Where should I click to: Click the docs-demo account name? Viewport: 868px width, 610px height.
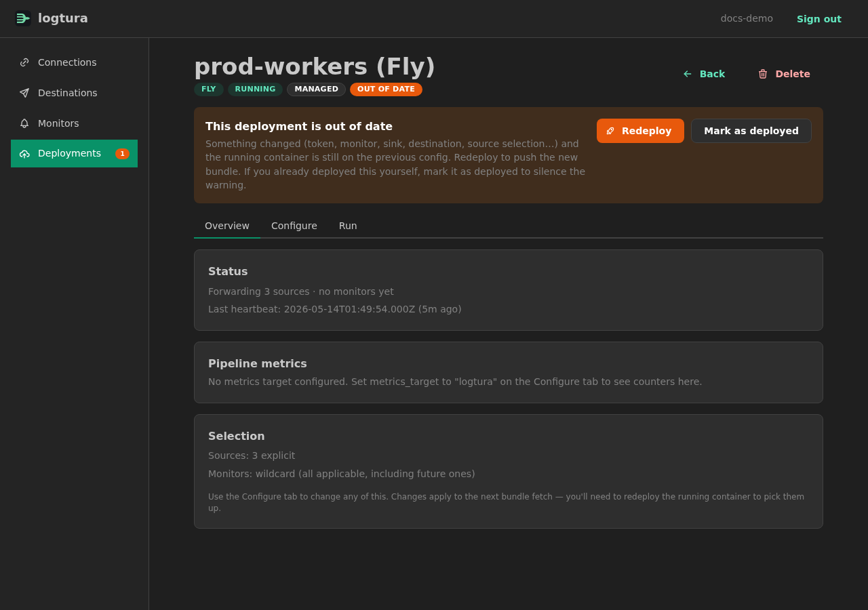747,18
